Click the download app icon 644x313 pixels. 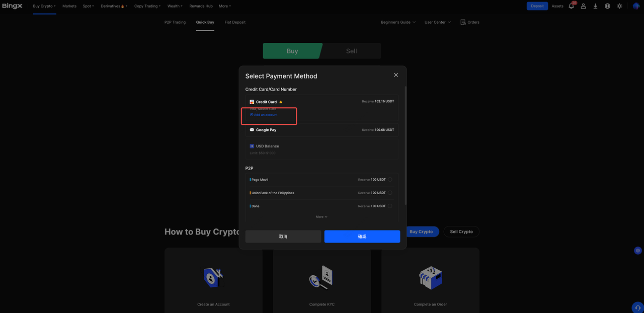595,6
